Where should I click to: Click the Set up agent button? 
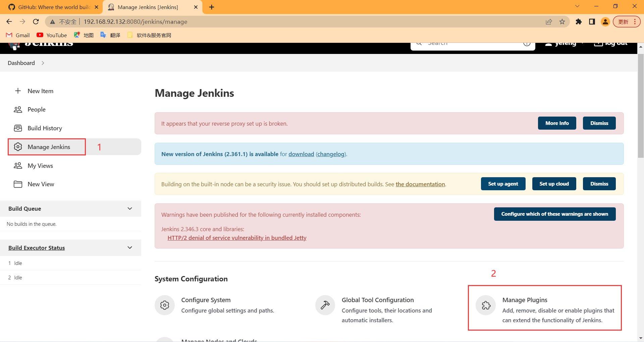(503, 184)
